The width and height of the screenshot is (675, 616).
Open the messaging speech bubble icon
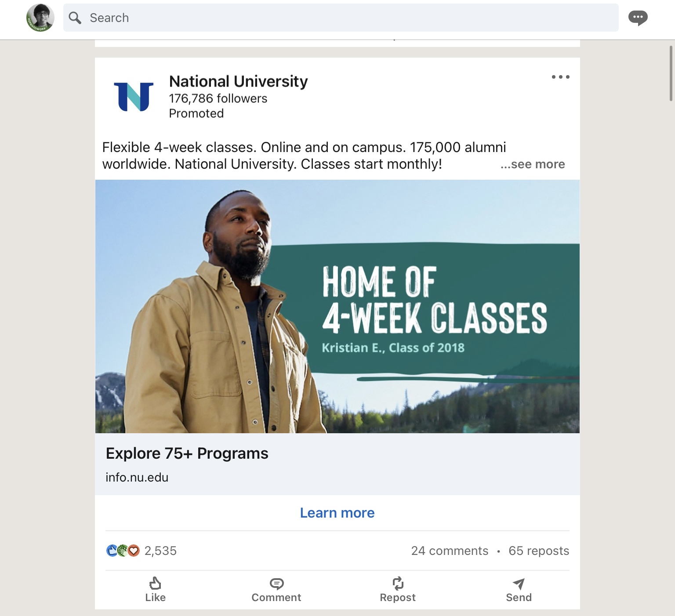pos(638,18)
